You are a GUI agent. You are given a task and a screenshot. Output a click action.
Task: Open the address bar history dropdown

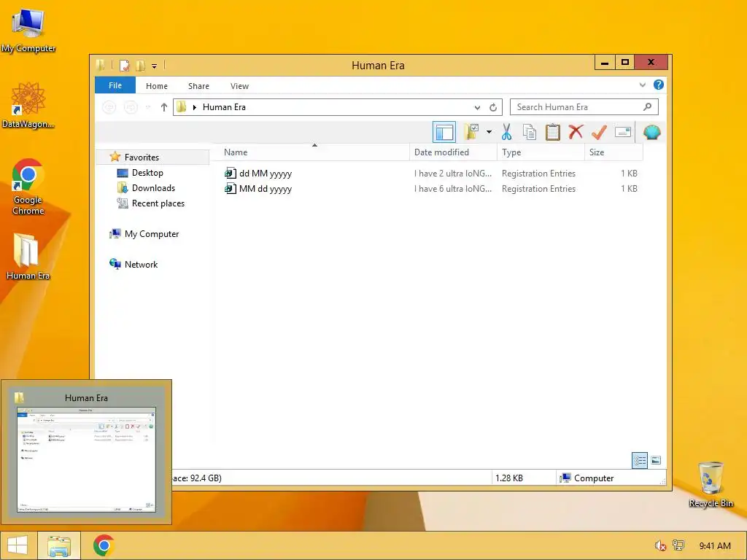[x=477, y=108]
